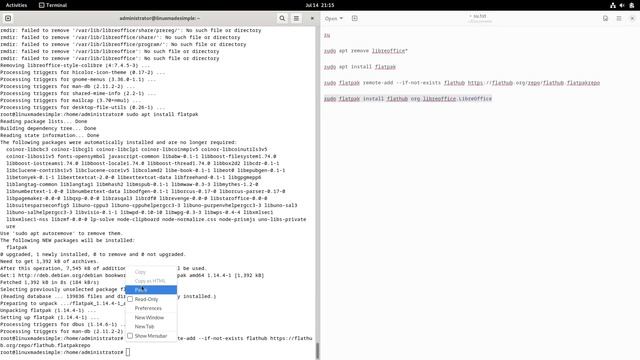
Task: Click 'Setting up flatpak (1.14.4-1)' line
Action: (x=49, y=318)
